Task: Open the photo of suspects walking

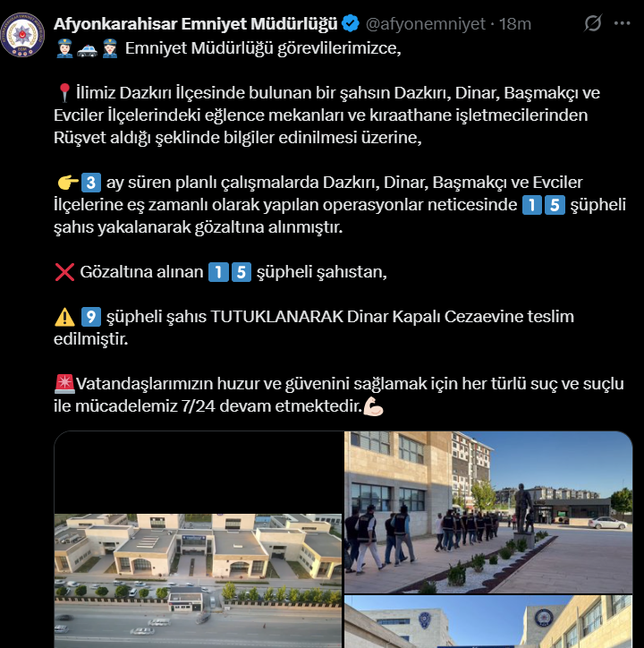Action: click(x=488, y=513)
